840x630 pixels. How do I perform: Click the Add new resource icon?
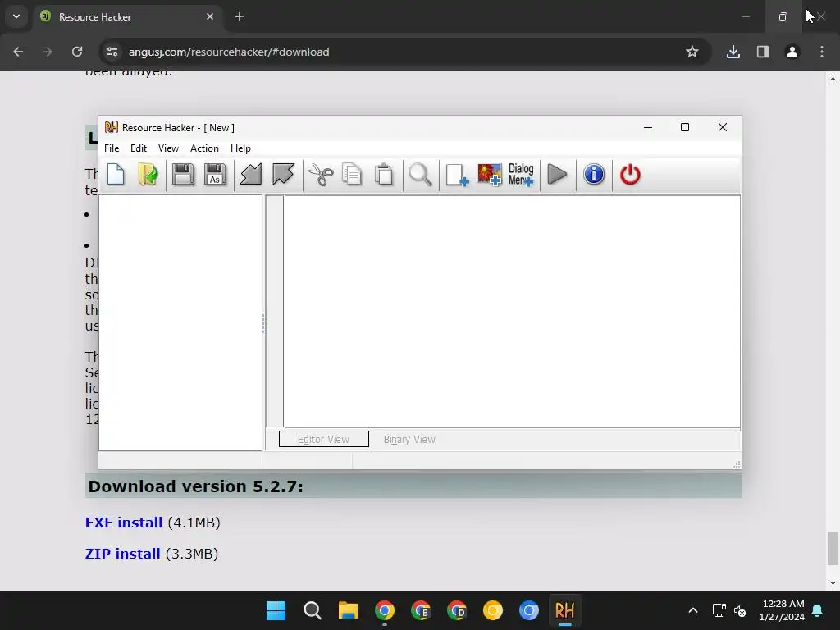[457, 175]
